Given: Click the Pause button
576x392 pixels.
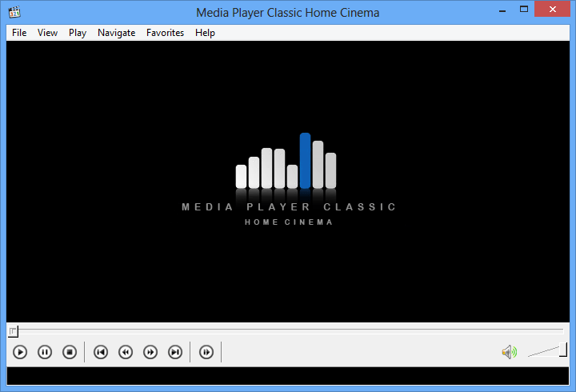Looking at the screenshot, I should tap(45, 352).
